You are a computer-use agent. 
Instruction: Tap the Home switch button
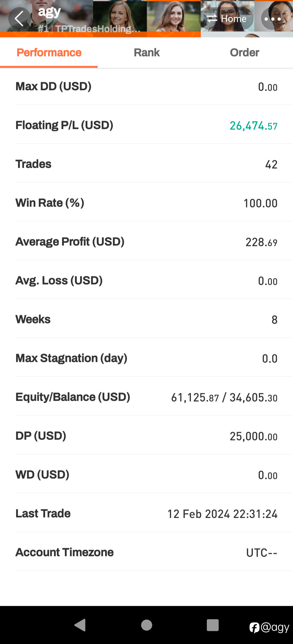(x=227, y=19)
